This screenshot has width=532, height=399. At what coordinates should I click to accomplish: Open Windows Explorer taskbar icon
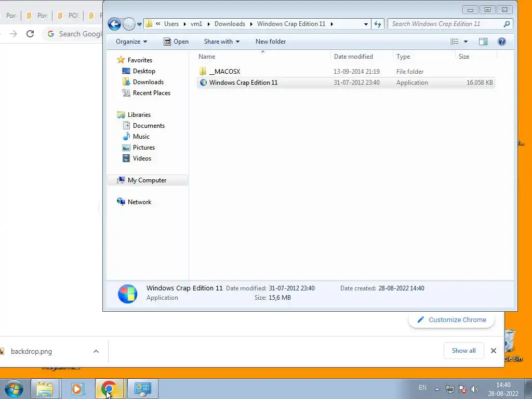45,389
